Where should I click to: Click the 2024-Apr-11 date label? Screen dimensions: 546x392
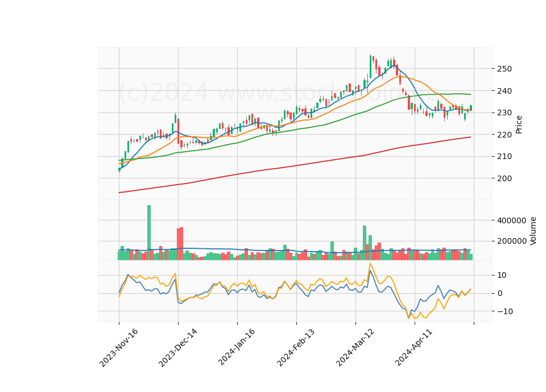tap(414, 347)
